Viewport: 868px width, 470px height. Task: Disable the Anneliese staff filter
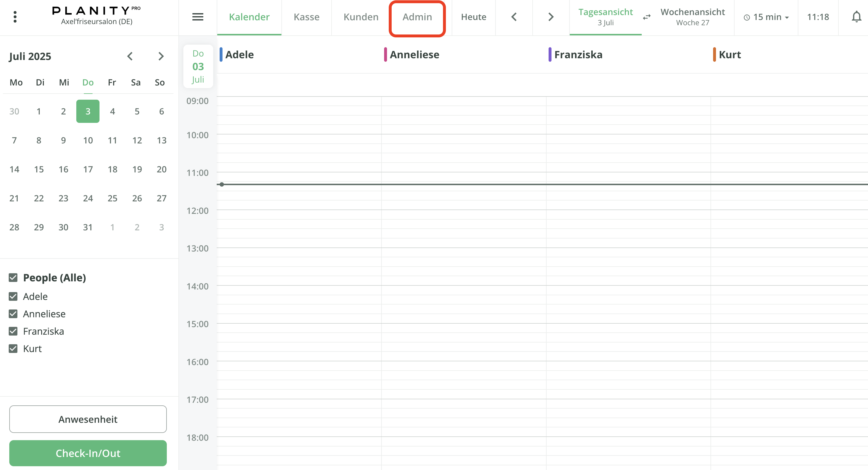13,314
